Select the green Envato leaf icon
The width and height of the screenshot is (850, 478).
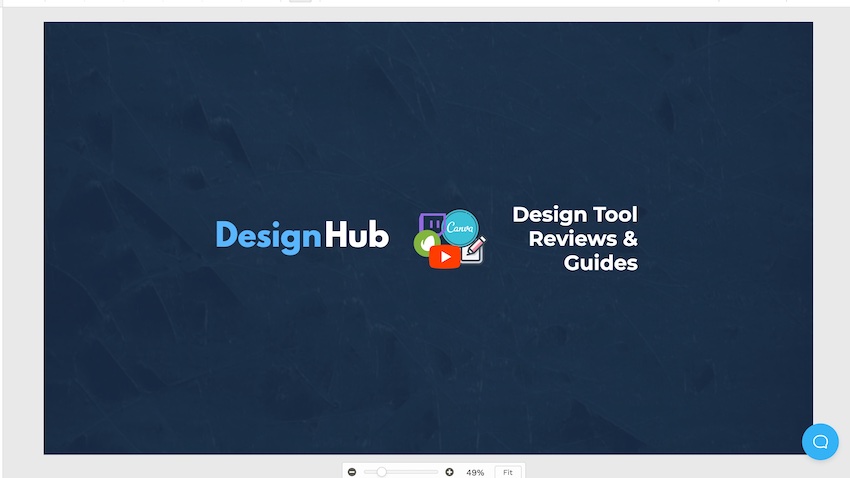click(x=427, y=243)
